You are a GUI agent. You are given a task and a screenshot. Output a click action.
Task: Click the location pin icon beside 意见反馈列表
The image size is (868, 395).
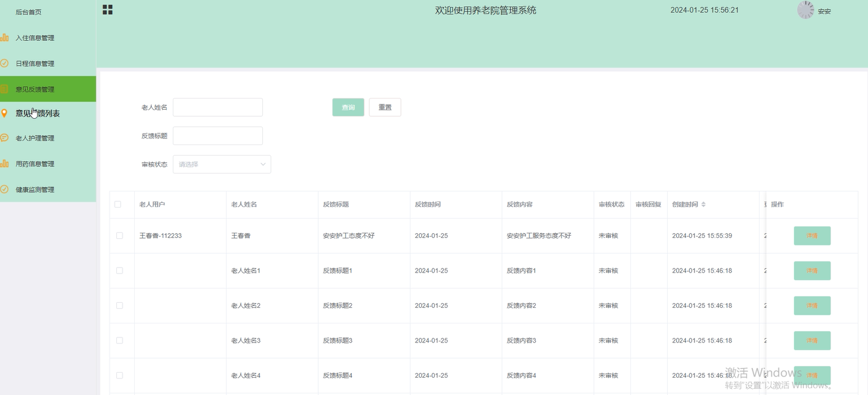click(4, 114)
